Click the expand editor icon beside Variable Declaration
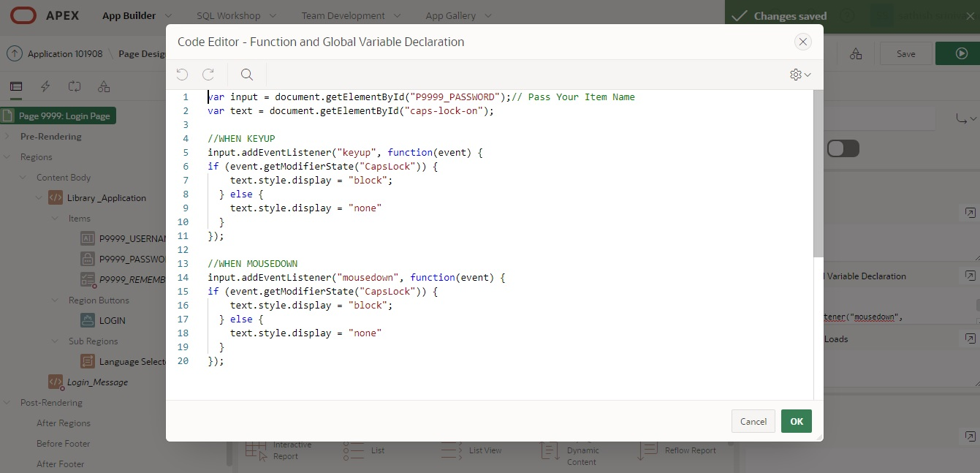This screenshot has width=980, height=473. [x=970, y=276]
